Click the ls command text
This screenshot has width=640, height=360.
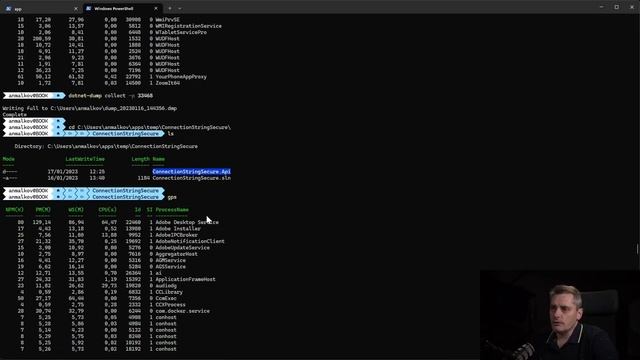click(171, 133)
